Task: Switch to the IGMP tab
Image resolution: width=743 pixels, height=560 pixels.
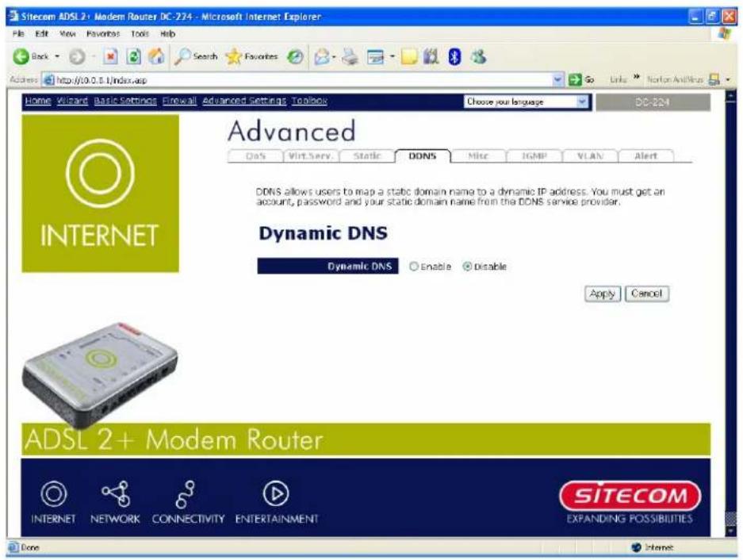Action: pyautogui.click(x=534, y=156)
